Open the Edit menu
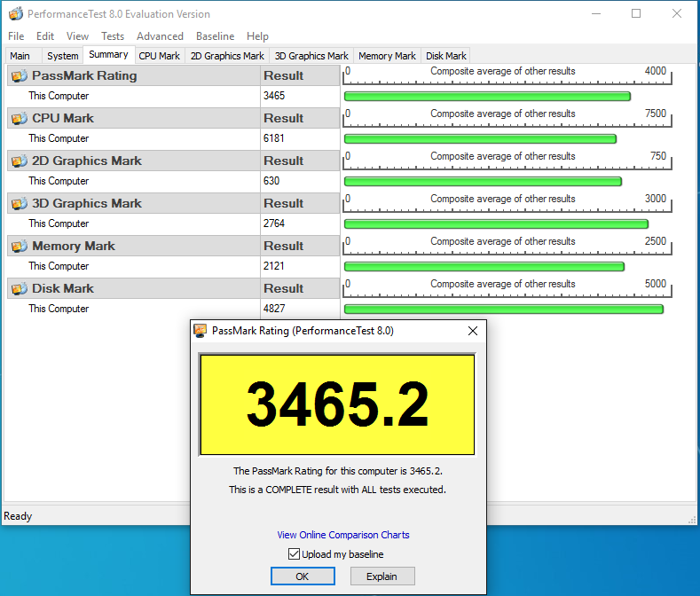This screenshot has height=596, width=700. click(45, 36)
